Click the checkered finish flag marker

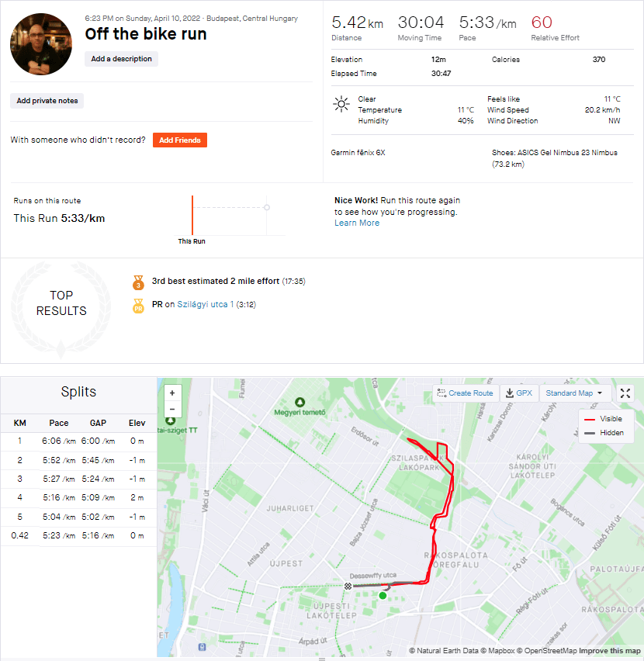348,586
